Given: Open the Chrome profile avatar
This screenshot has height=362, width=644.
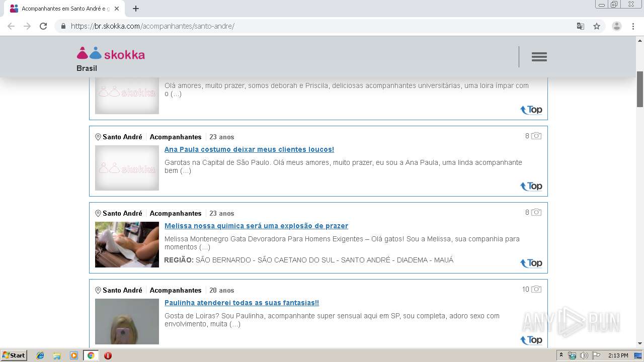Looking at the screenshot, I should [x=617, y=26].
